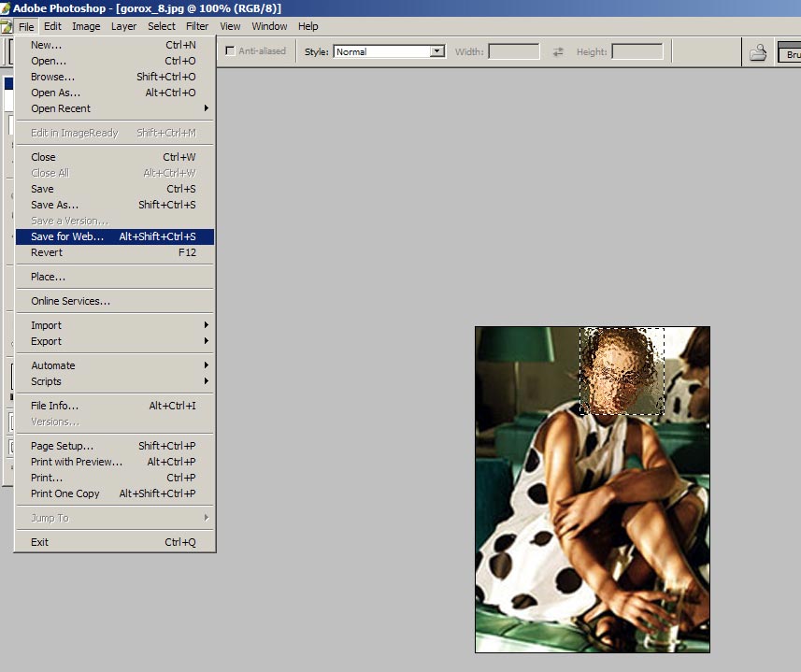Expand the Open Recent submenu
The height and width of the screenshot is (672, 801).
coord(115,108)
